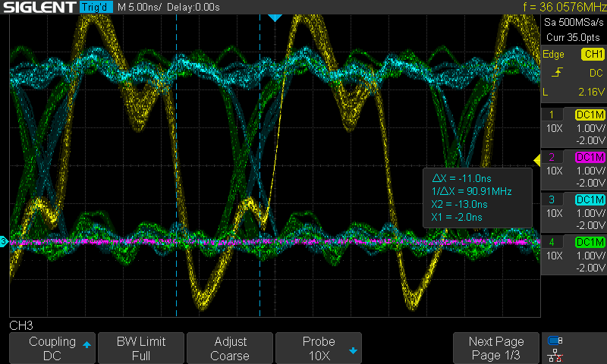The image size is (607, 364).
Task: Click the SIGLENT logo
Action: (38, 8)
